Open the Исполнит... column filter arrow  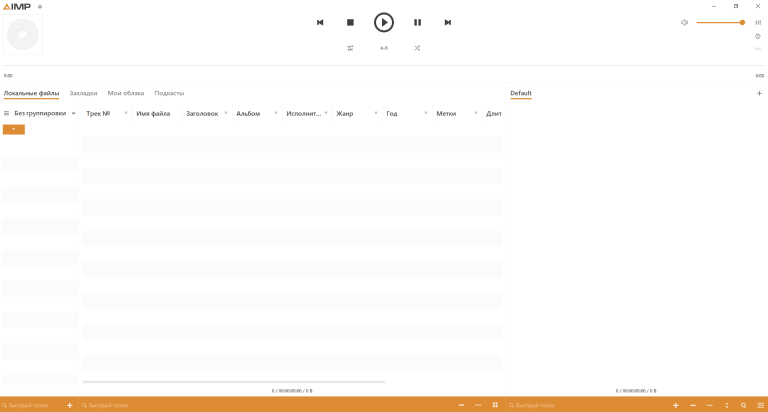[x=326, y=114]
